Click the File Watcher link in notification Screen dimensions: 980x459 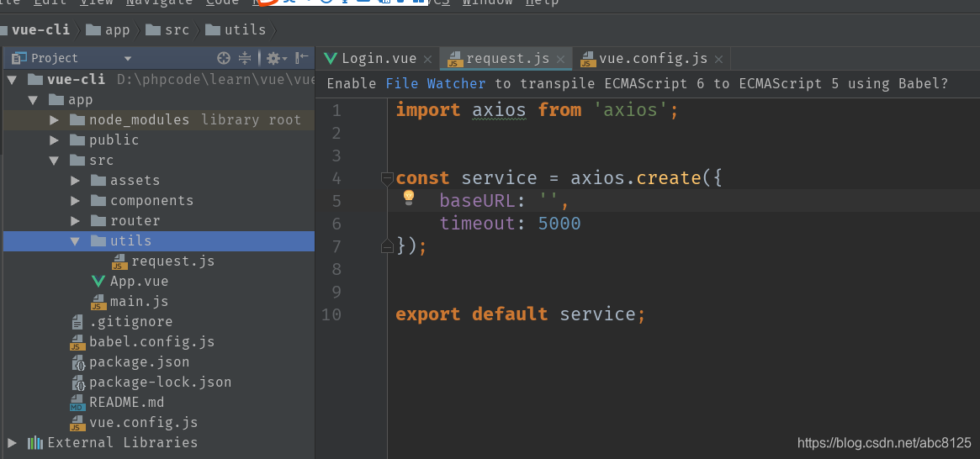[435, 84]
